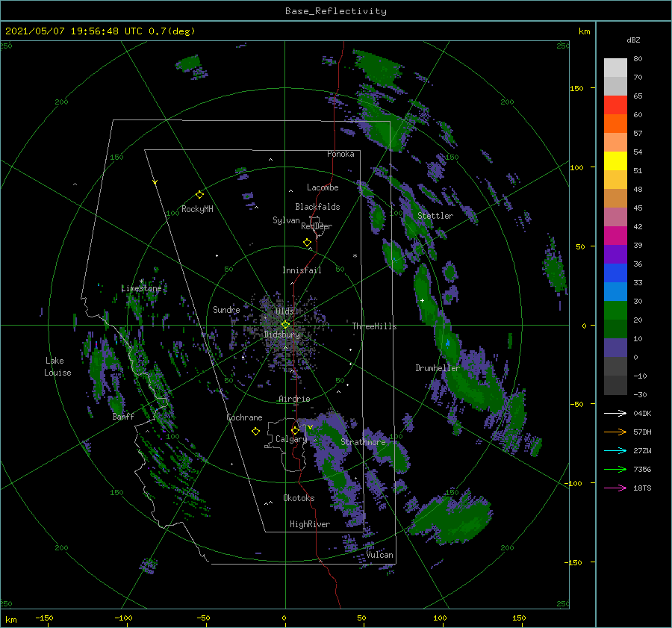The image size is (672, 628).
Task: Click the Ponoka label
Action: [x=340, y=155]
